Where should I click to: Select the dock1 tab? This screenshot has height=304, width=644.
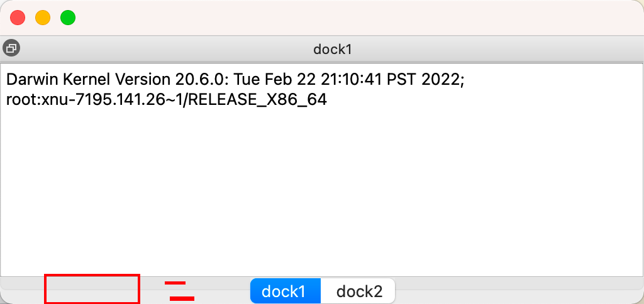(285, 291)
